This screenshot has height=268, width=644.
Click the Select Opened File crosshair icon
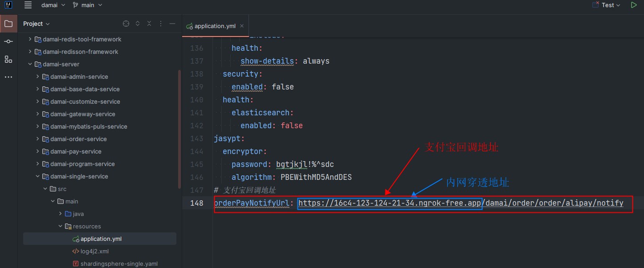point(126,24)
